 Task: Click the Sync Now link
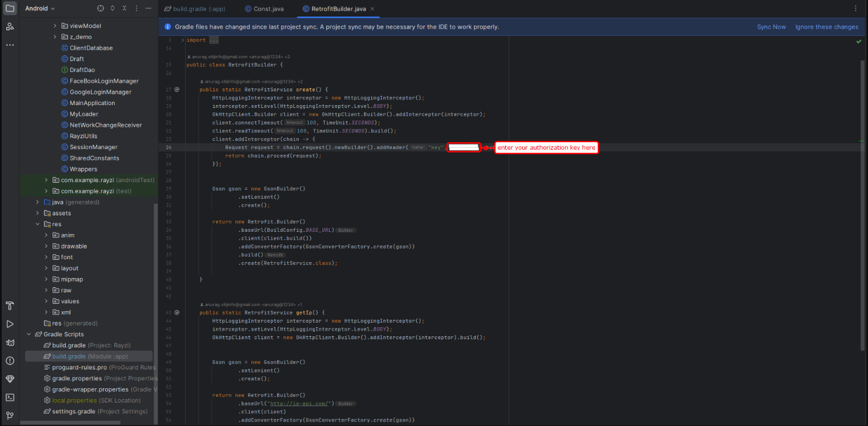(x=771, y=27)
